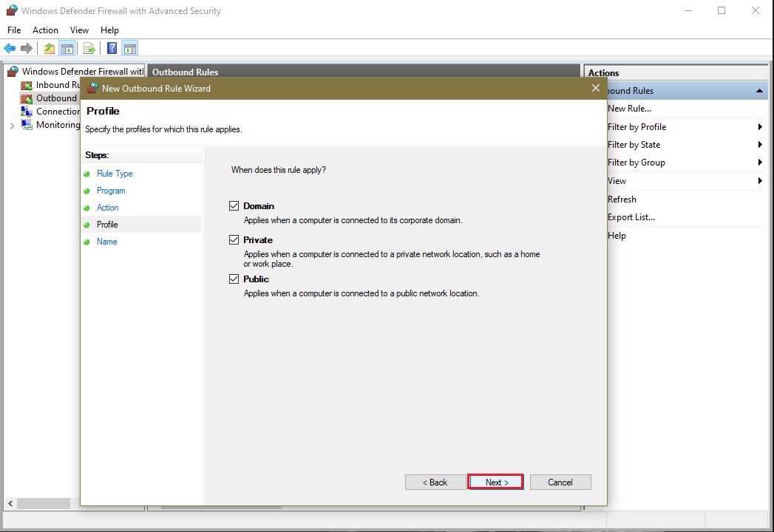Click the root firewall globe icon in tree

pos(13,72)
